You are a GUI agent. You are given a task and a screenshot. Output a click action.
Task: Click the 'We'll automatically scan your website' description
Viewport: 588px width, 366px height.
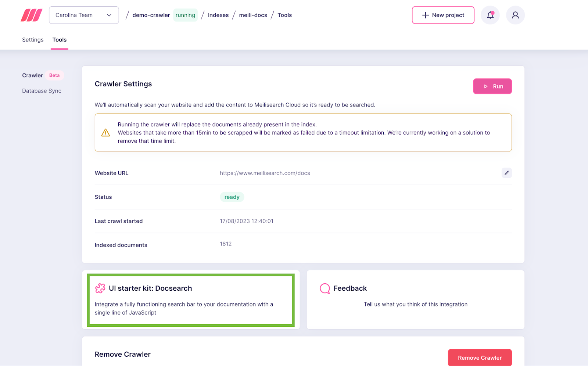[235, 105]
